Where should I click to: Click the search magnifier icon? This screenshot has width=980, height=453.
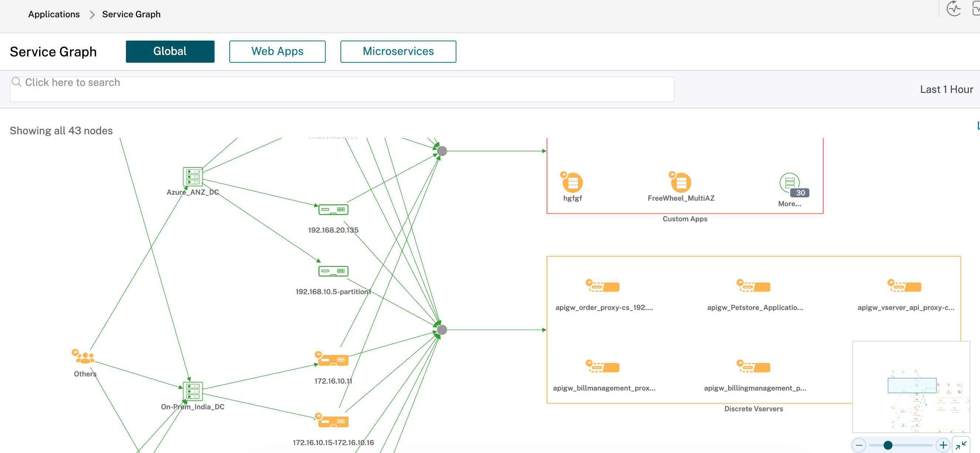(x=16, y=82)
